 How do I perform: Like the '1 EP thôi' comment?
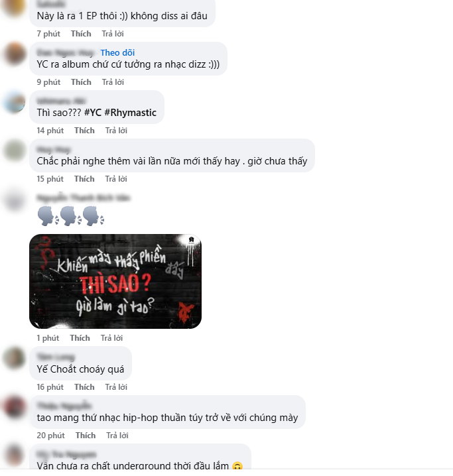click(x=81, y=34)
